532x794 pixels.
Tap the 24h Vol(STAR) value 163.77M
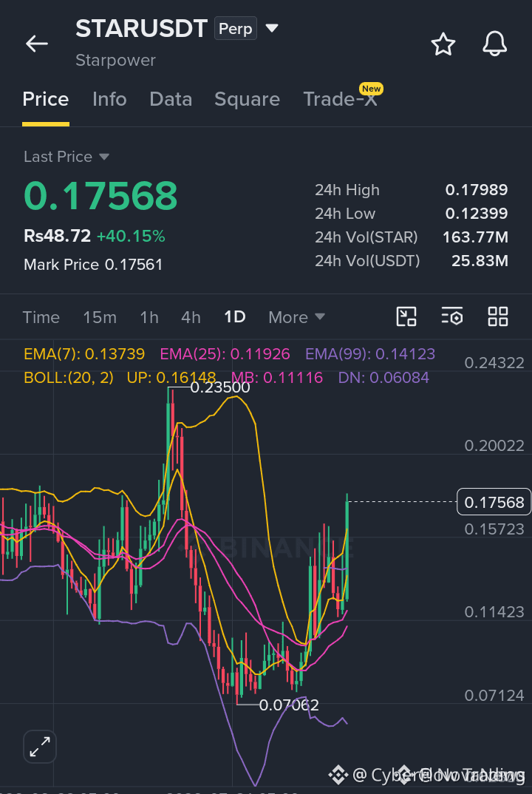pos(475,237)
